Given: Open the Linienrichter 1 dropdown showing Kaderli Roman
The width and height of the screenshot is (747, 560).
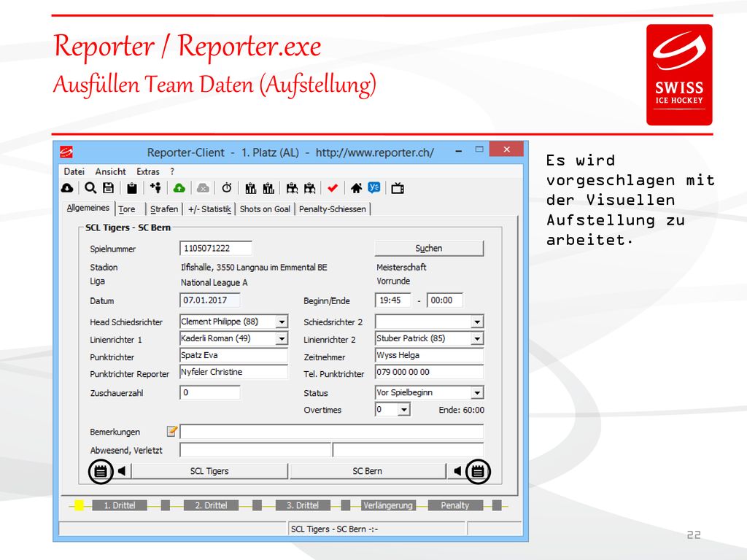Looking at the screenshot, I should 282,338.
